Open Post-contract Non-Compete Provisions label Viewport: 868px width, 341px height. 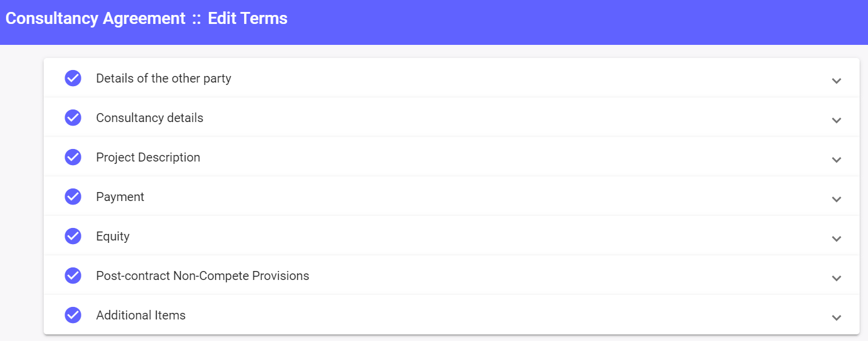point(202,276)
